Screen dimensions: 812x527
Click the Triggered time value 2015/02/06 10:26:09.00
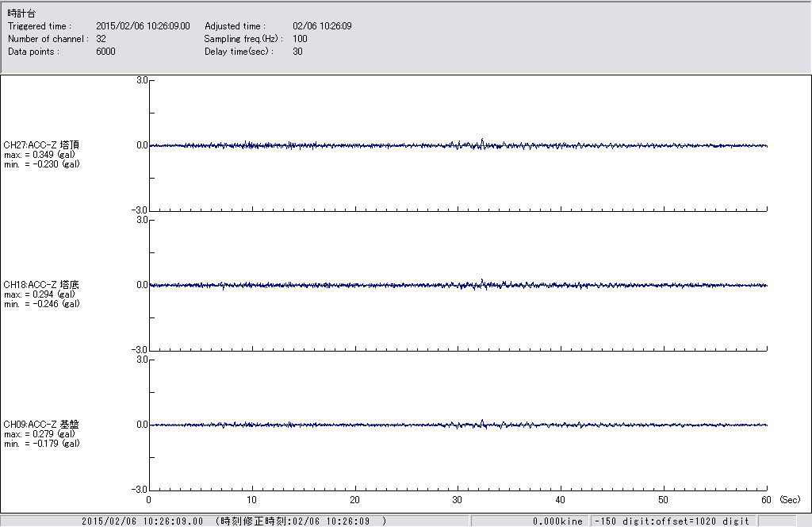pos(148,26)
